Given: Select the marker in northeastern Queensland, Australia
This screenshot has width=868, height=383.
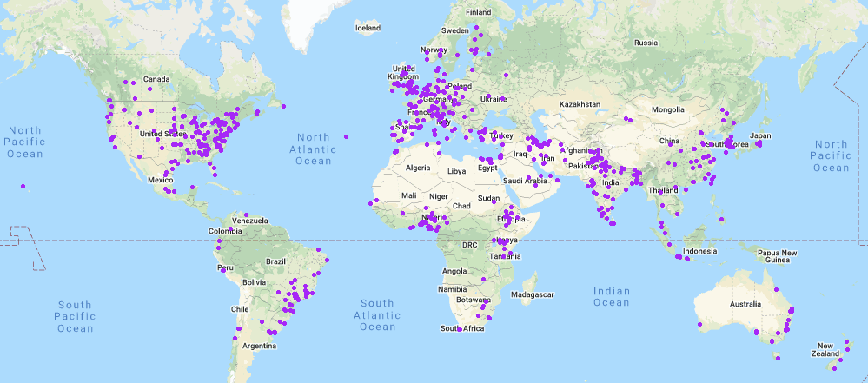Looking at the screenshot, I should pyautogui.click(x=776, y=289).
